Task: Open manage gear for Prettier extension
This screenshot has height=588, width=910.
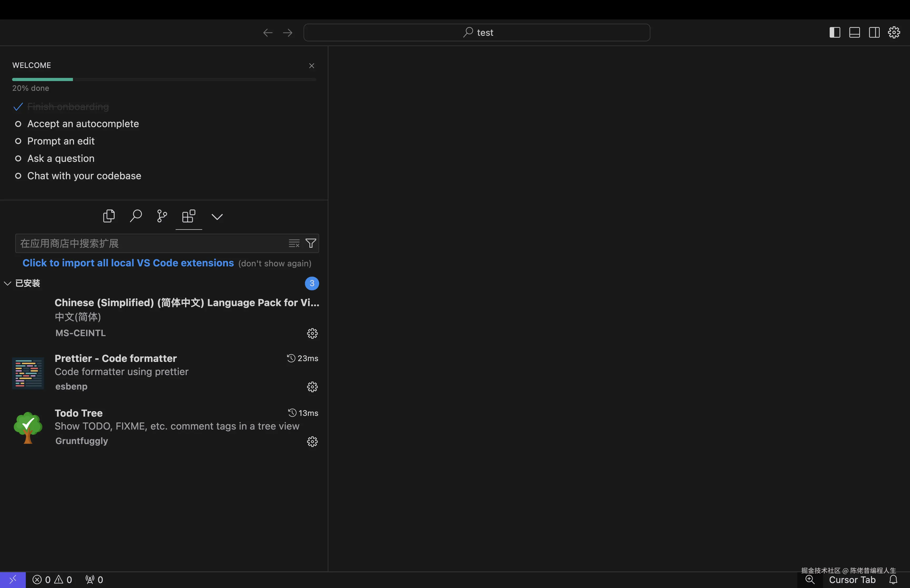Action: pos(312,387)
